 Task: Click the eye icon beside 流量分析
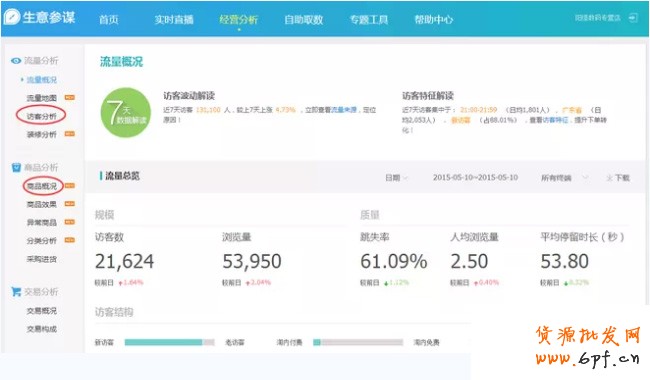tap(16, 61)
